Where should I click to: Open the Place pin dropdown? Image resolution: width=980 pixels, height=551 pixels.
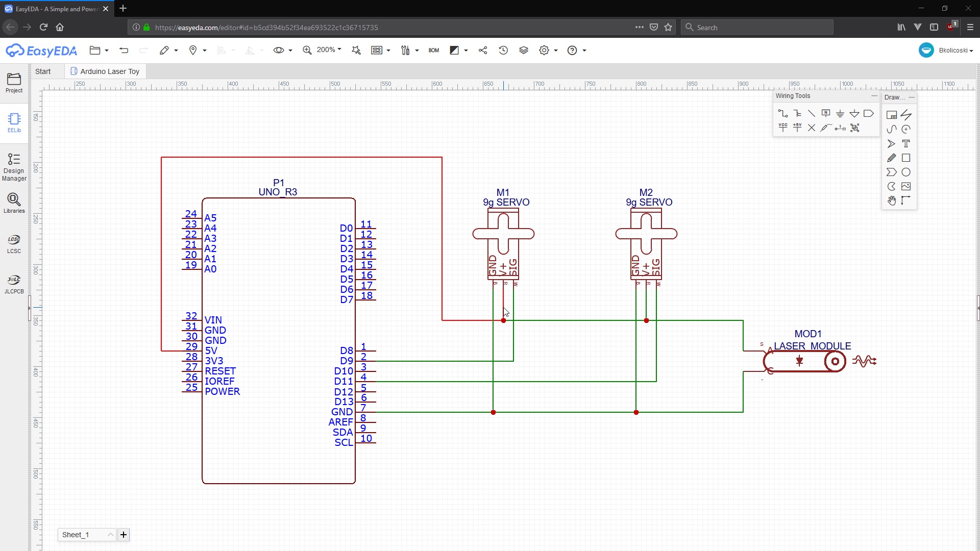[x=198, y=50]
